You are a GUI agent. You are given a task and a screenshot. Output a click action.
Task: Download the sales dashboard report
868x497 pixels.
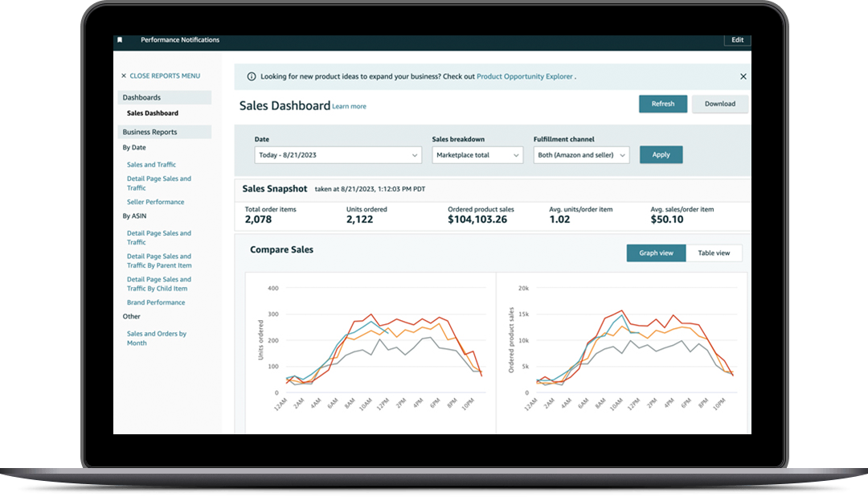(719, 104)
